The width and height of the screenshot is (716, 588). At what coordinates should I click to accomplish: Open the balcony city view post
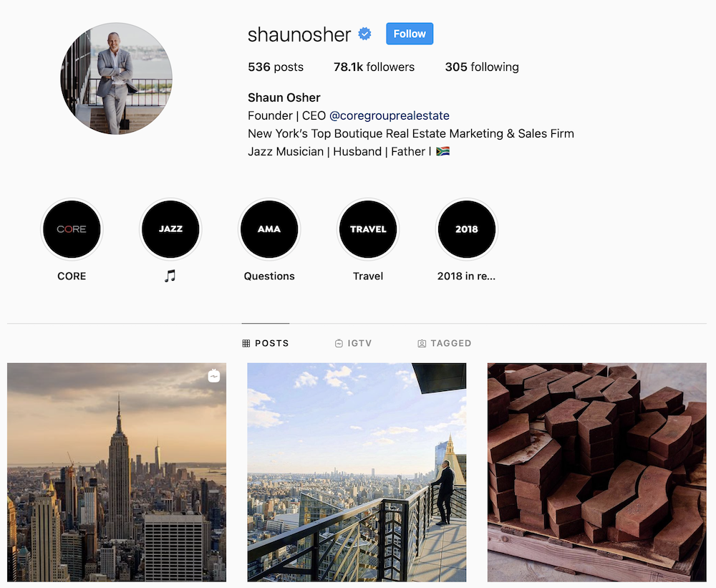tap(357, 472)
